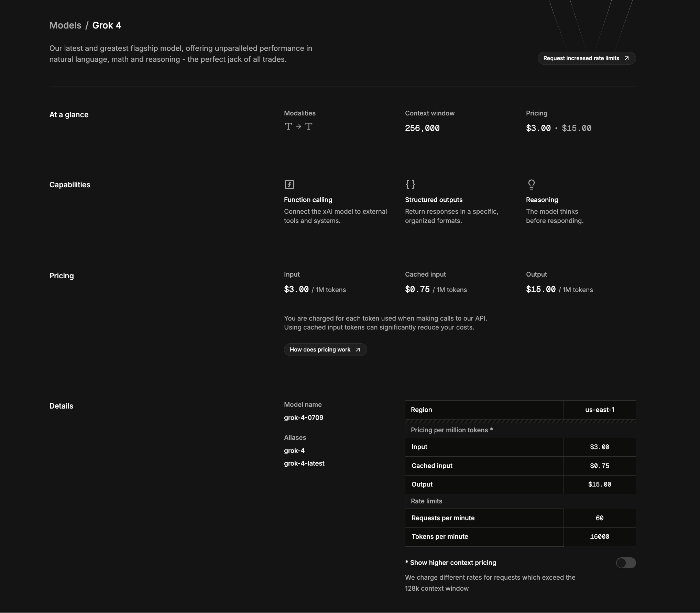This screenshot has height=613, width=700.
Task: Select Grok 4 breadcrumb title
Action: coord(107,25)
